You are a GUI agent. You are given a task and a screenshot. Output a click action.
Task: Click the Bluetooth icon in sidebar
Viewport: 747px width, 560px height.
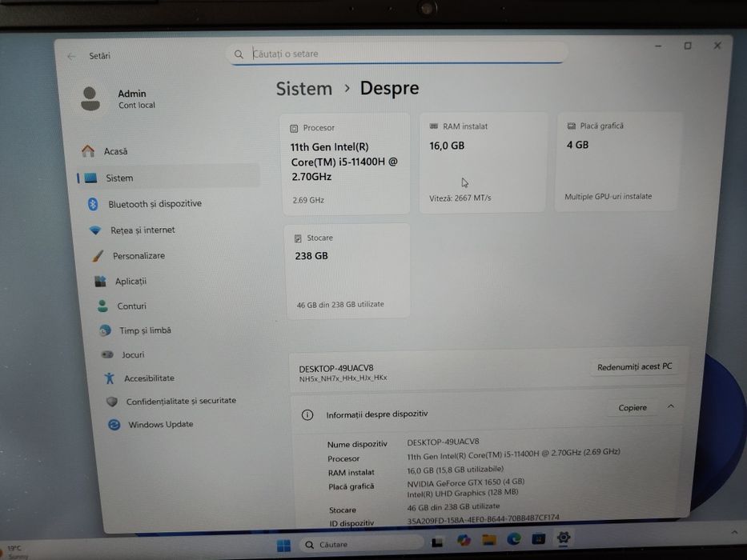[93, 204]
